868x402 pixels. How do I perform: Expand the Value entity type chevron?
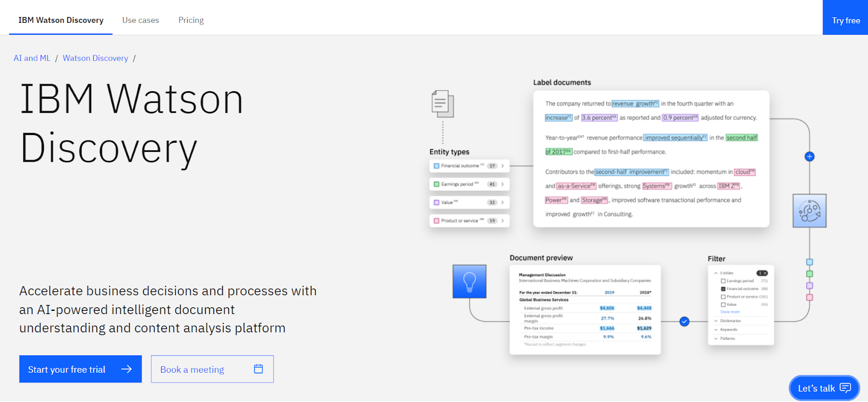[502, 202]
